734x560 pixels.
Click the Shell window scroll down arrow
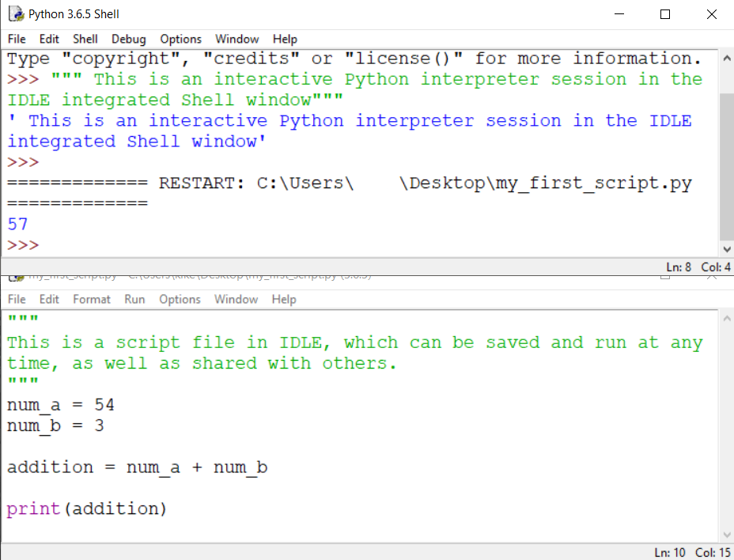tap(726, 249)
